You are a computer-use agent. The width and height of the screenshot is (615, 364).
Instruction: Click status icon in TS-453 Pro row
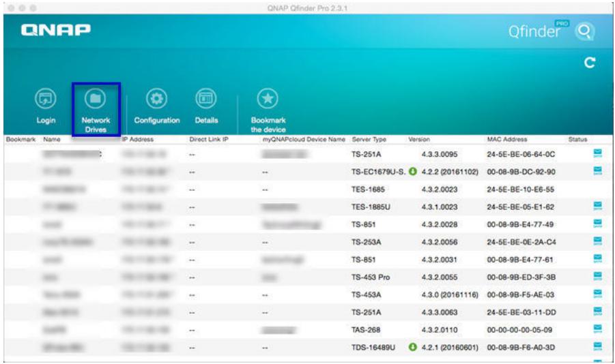click(597, 276)
